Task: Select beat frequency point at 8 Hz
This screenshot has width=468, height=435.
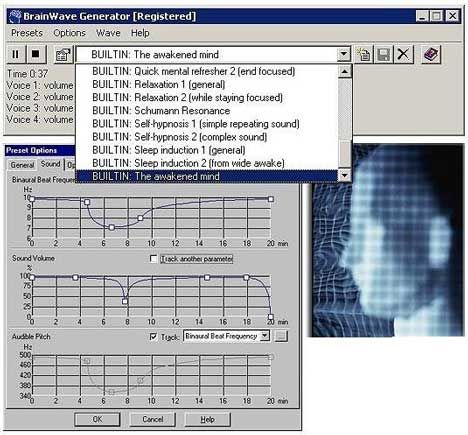Action: tap(140, 218)
